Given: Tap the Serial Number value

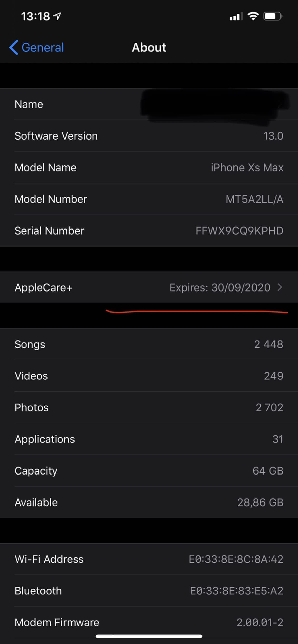Looking at the screenshot, I should click(239, 231).
